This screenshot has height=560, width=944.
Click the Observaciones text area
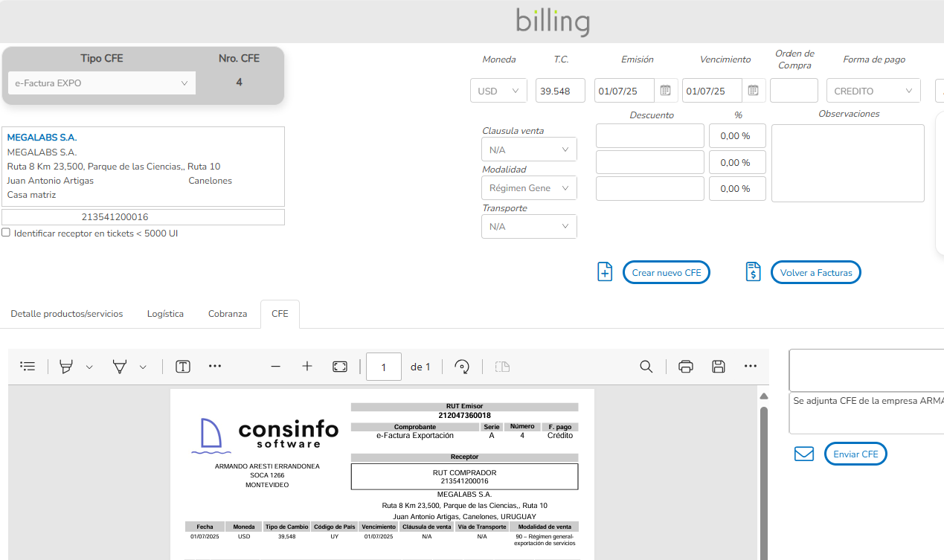pos(847,163)
